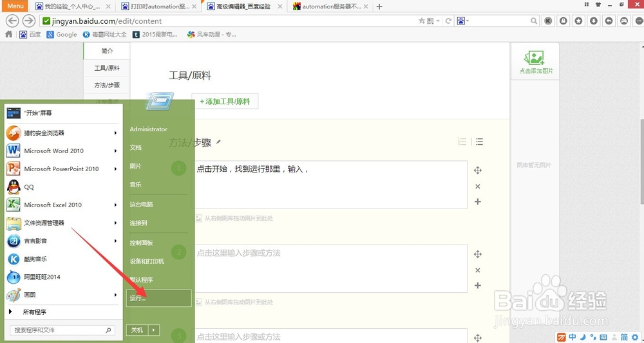Choose 运行... in the Start menu

coord(158,299)
